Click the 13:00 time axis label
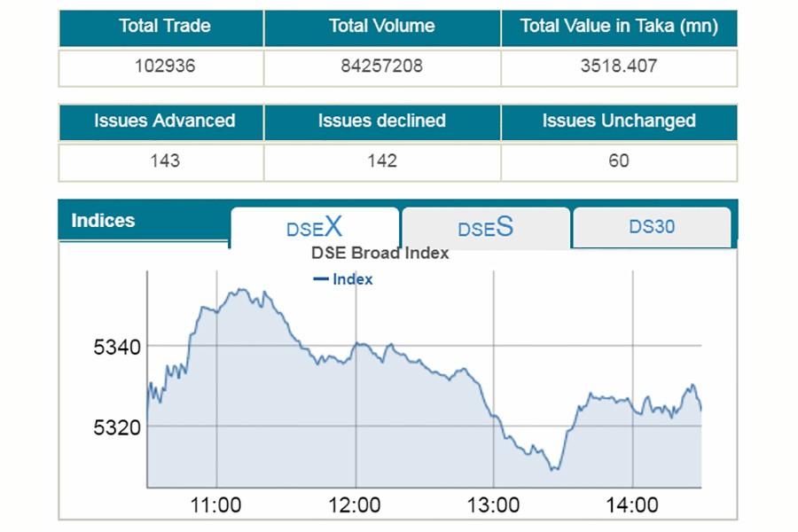Image resolution: width=798 pixels, height=532 pixels. (494, 505)
